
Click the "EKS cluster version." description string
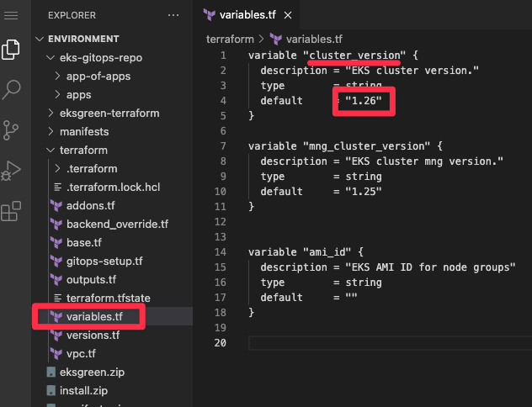[x=412, y=71]
